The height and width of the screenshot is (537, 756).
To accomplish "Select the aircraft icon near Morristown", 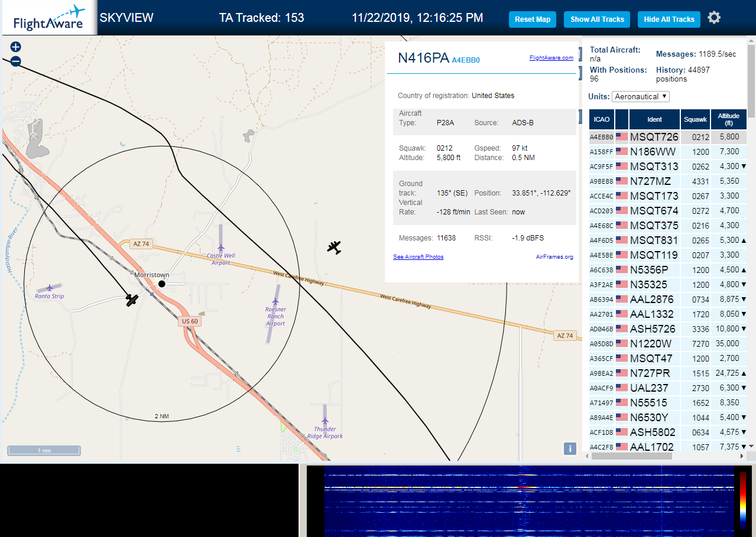I will pyautogui.click(x=132, y=300).
